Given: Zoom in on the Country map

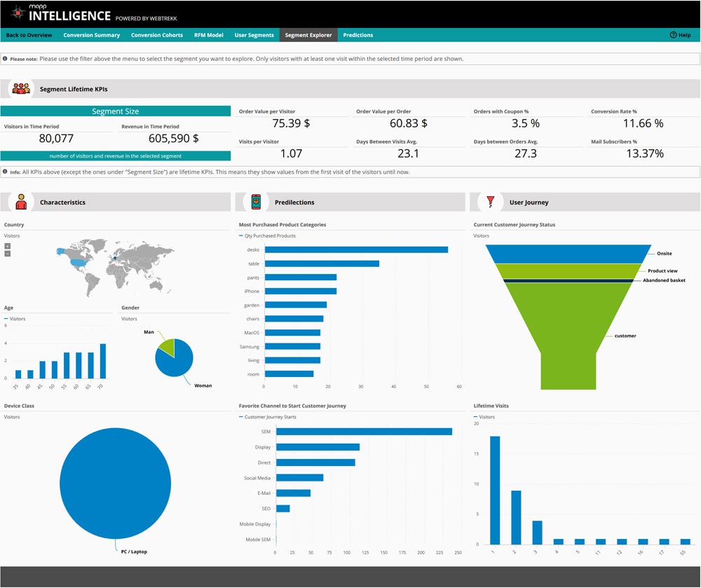Looking at the screenshot, I should click(x=7, y=246).
